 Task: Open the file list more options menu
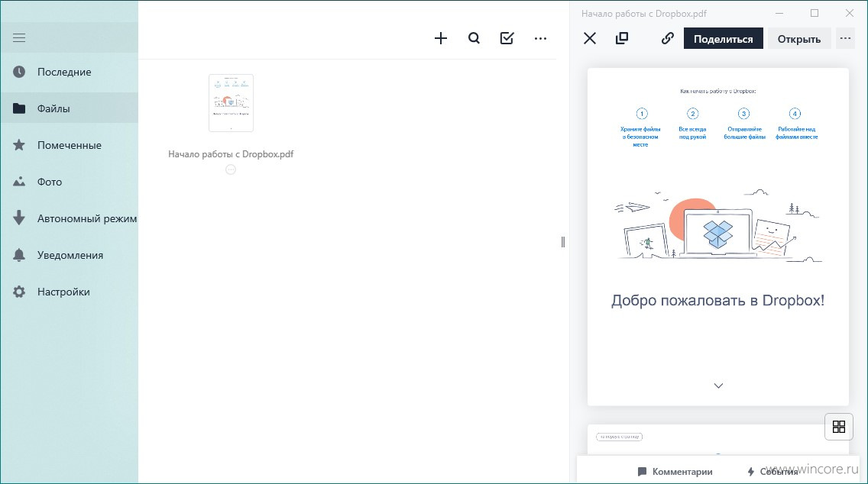pyautogui.click(x=540, y=38)
